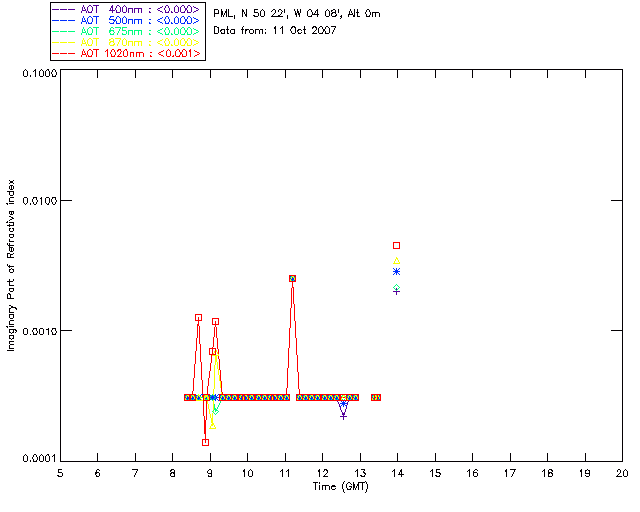640x512 pixels.
Task: Select the isolated yellow triangle marker at 14 GMT
Action: point(396,261)
